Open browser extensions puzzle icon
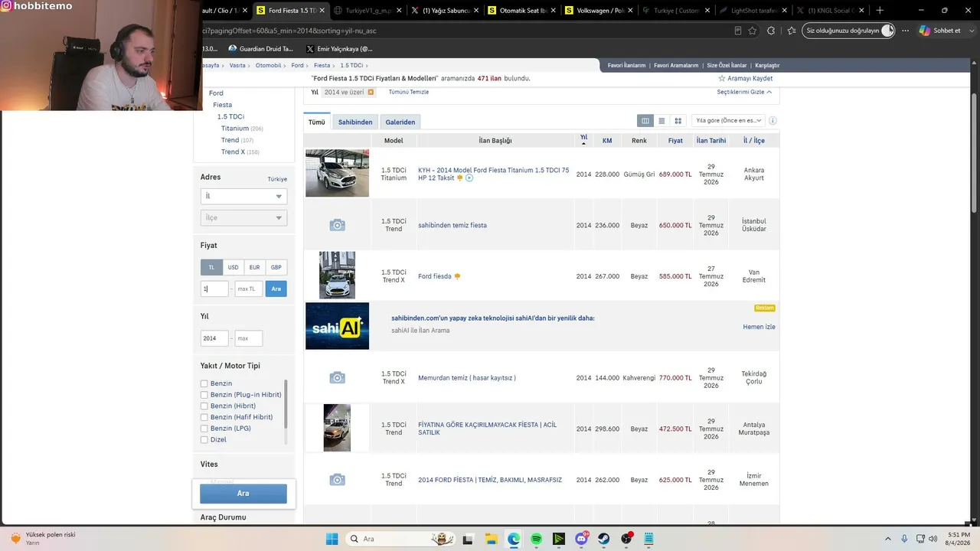 tap(771, 31)
